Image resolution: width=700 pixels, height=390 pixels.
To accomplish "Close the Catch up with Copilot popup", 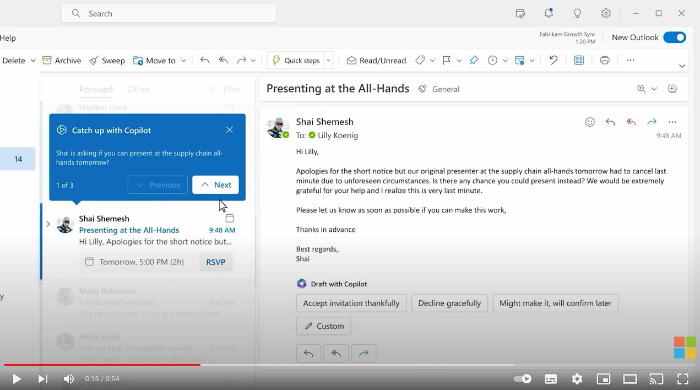I will tap(229, 130).
